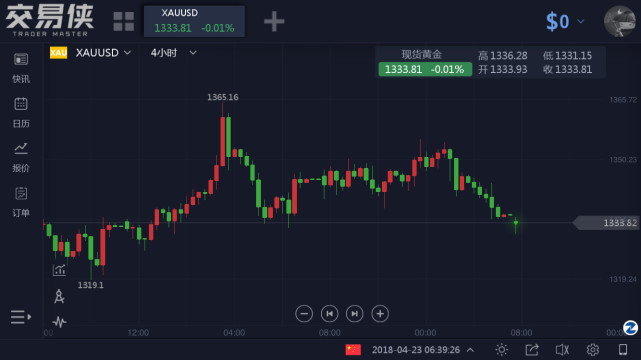Toggle the sidebar list collapse icon
The height and width of the screenshot is (360, 641).
click(x=21, y=317)
